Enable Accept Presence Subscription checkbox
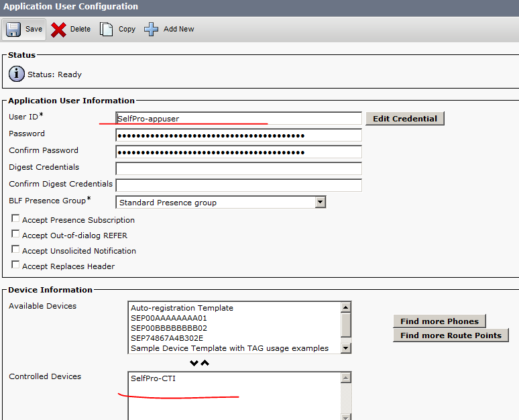Screen dimensions: 519x420 pyautogui.click(x=15, y=218)
